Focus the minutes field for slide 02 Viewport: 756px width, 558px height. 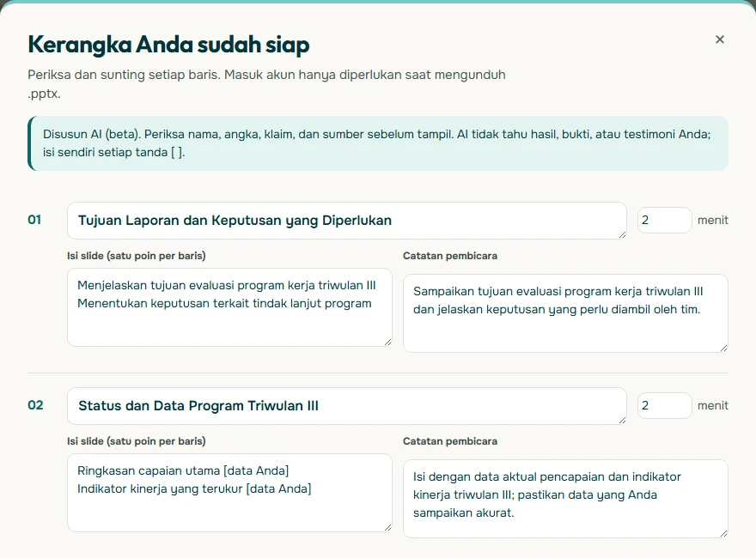[664, 406]
